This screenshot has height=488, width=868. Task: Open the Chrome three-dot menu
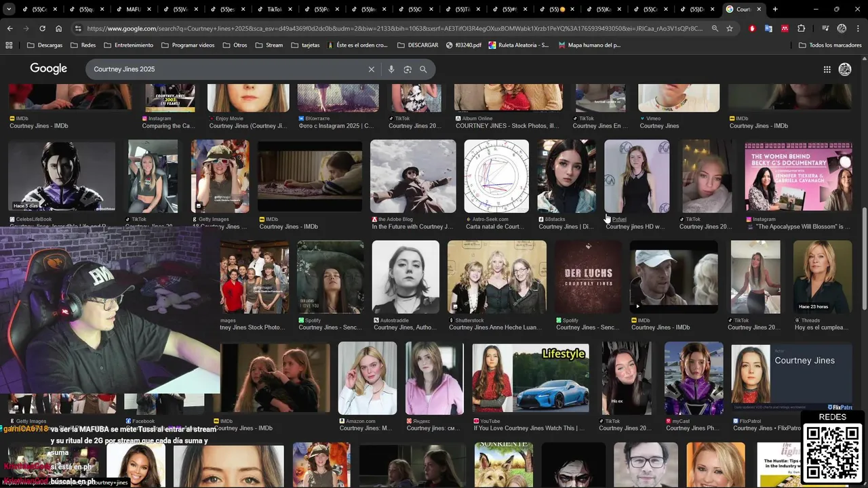[x=858, y=28]
